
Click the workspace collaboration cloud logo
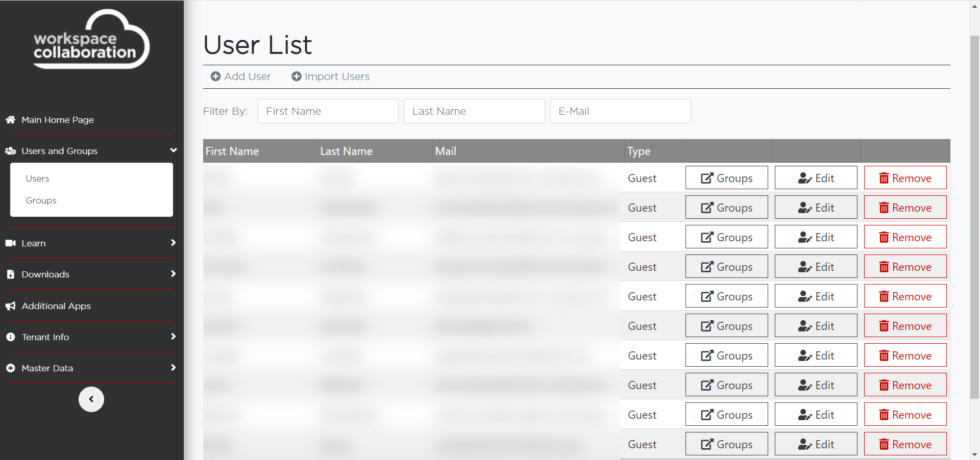(x=91, y=40)
